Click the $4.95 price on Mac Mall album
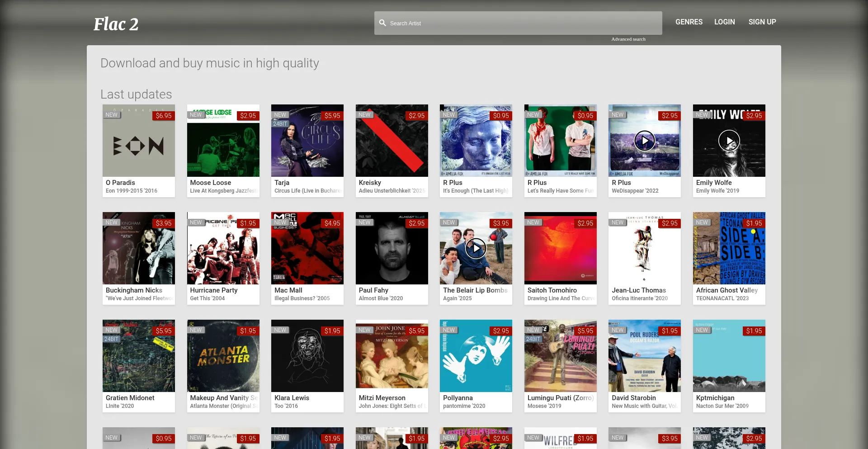This screenshot has width=868, height=449. [332, 223]
